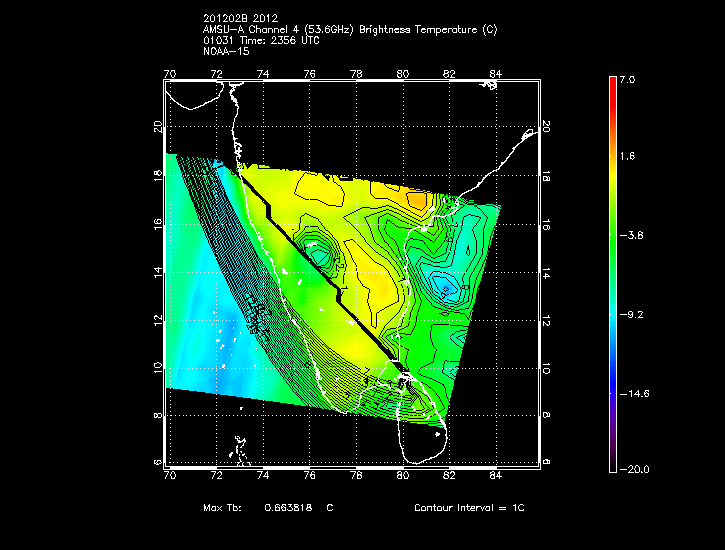Screen dimensions: 725x550
Task: Click the cold blue core in the contours
Action: pyautogui.click(x=447, y=288)
